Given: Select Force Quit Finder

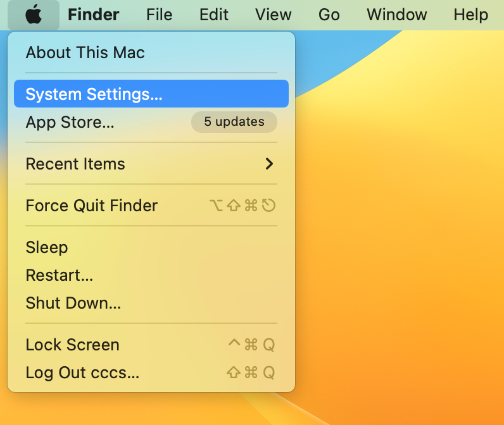Looking at the screenshot, I should point(91,206).
